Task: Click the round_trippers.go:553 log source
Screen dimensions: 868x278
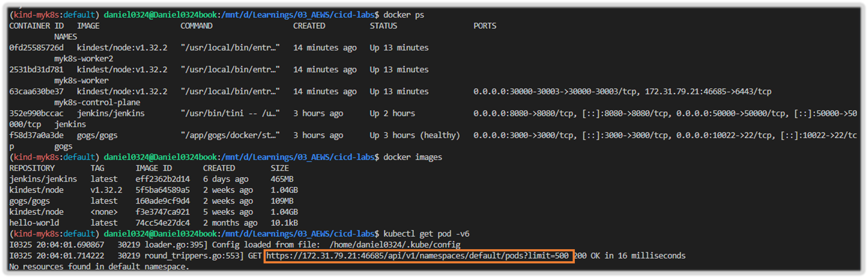Action: pos(194,256)
